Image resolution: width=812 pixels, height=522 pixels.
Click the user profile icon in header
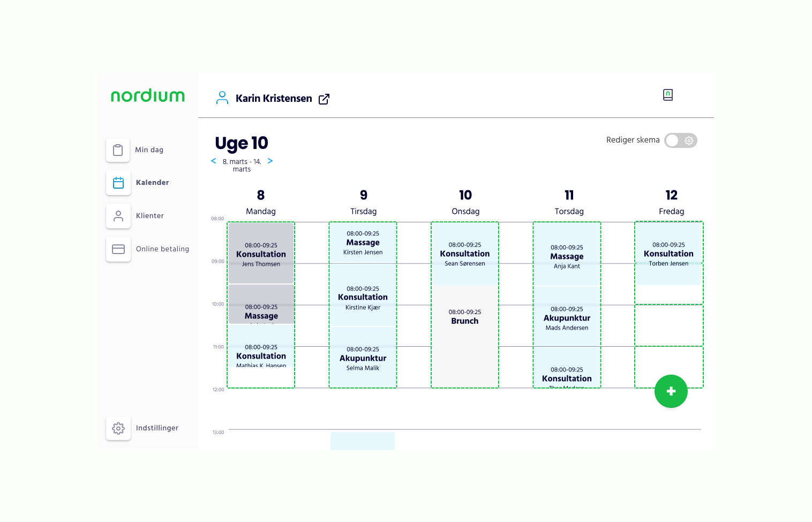click(x=222, y=98)
